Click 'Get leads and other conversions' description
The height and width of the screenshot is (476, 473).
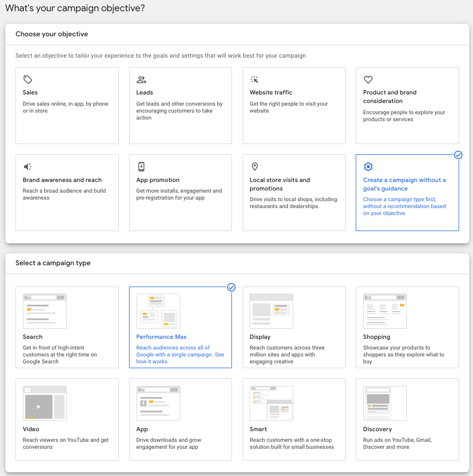pos(179,110)
